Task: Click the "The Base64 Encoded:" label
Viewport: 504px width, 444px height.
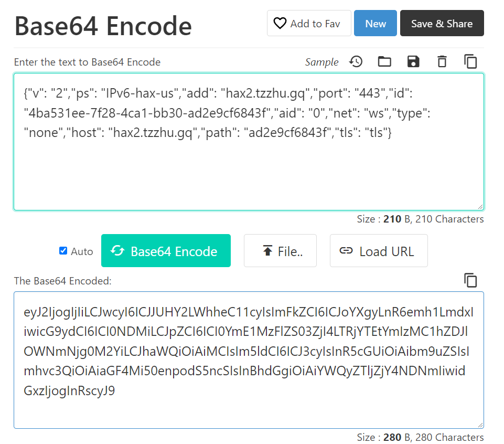Action: [x=63, y=281]
